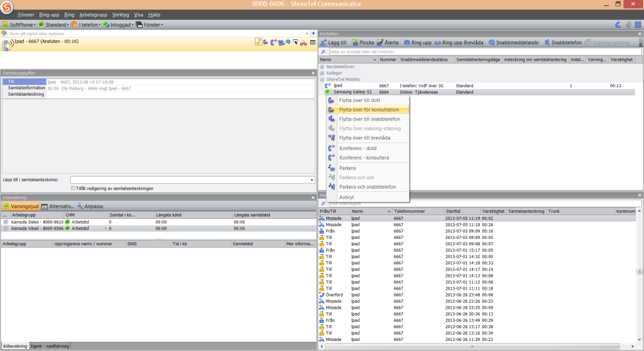Switch to the Agent - medhörning tab

point(50,346)
